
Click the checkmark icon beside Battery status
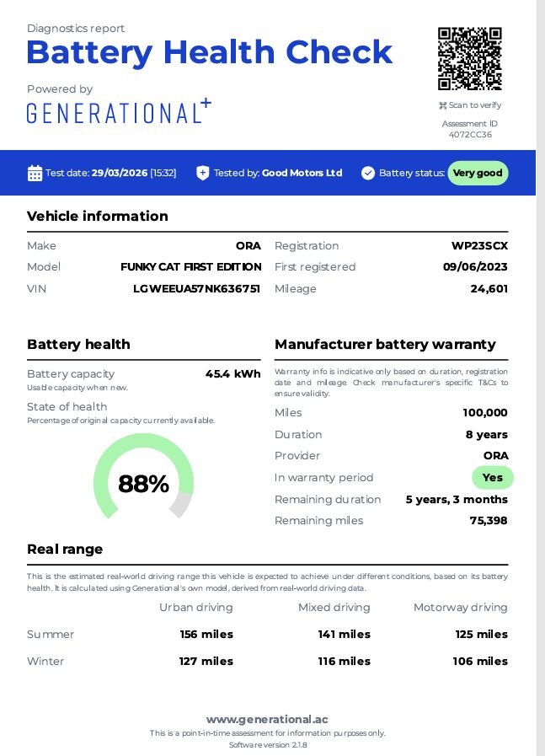[x=368, y=173]
